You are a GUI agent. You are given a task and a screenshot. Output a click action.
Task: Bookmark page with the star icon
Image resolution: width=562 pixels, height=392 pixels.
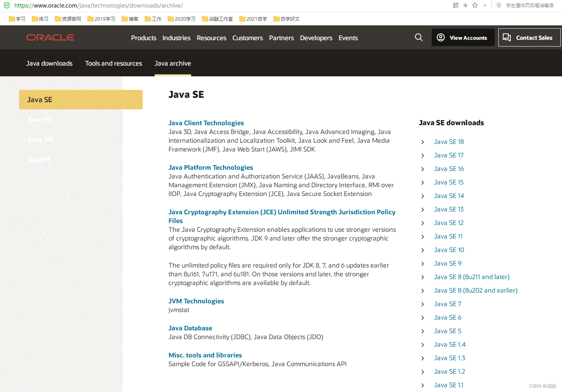pyautogui.click(x=475, y=6)
